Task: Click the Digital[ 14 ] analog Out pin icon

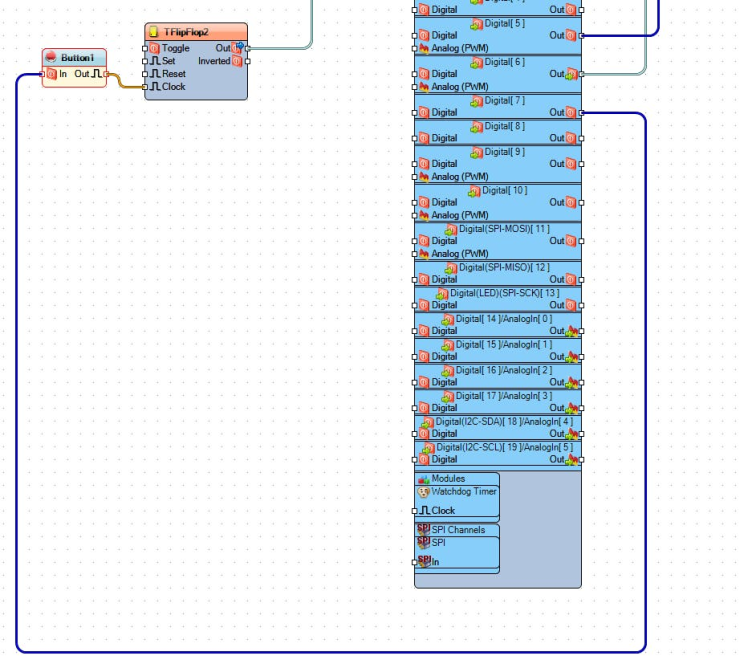Action: pos(570,331)
